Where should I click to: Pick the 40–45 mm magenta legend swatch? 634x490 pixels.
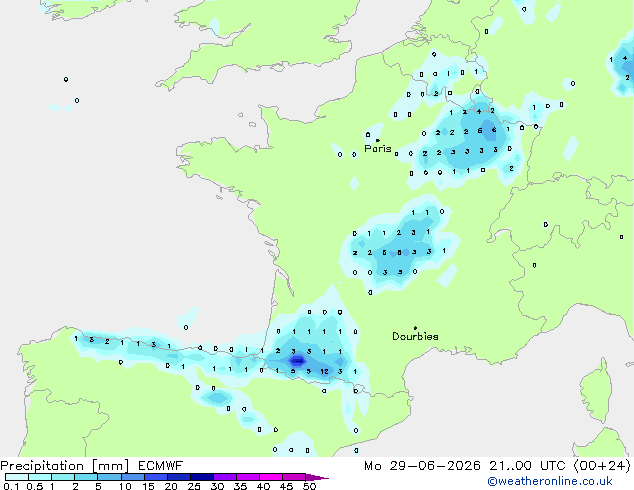click(x=271, y=477)
